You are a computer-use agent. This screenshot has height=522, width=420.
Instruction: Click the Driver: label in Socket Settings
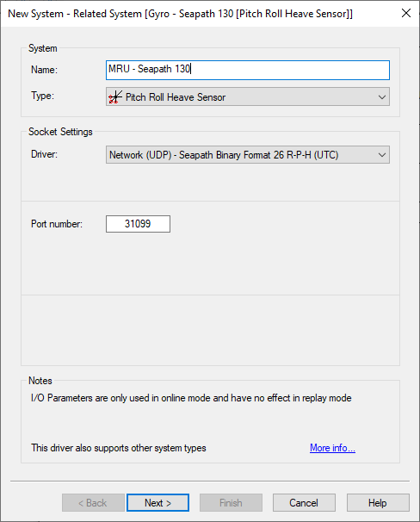click(44, 154)
